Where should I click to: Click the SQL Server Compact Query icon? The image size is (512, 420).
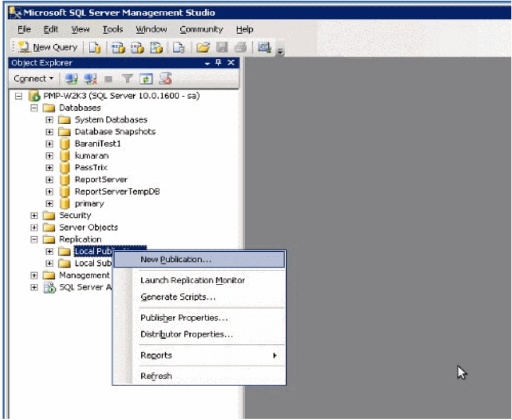tap(179, 47)
